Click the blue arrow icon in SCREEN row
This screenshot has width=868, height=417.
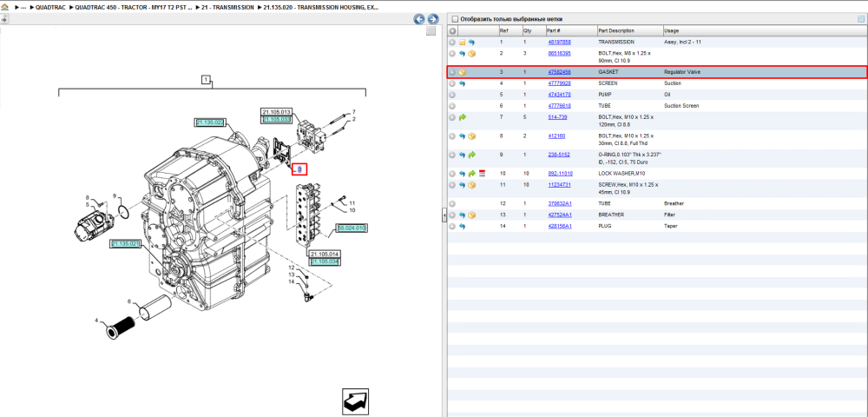click(463, 83)
